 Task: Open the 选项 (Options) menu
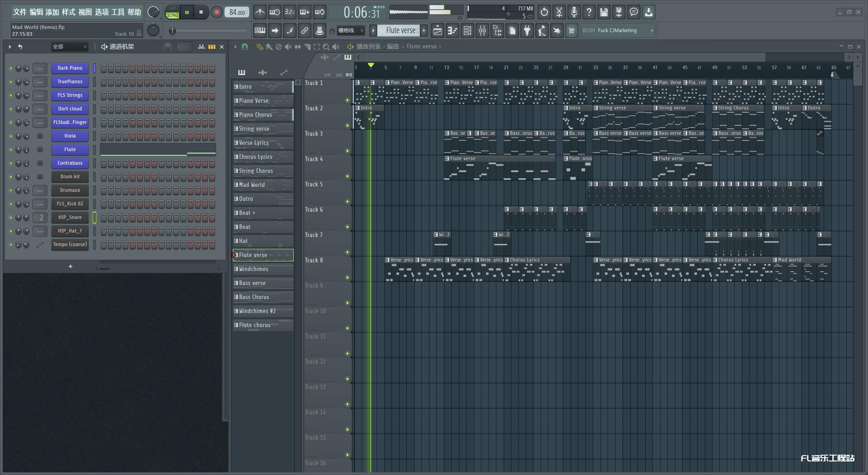point(101,12)
